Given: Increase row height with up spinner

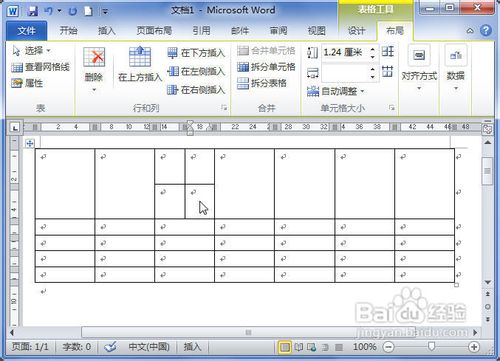Looking at the screenshot, I should [373, 49].
